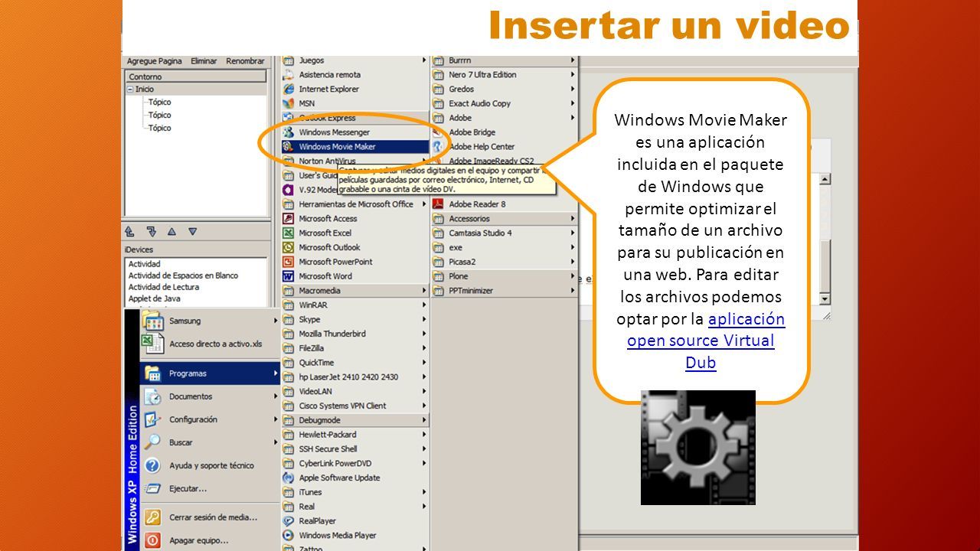Click the VirtualDub gear logo image
The height and width of the screenshot is (551, 980).
pos(698,448)
